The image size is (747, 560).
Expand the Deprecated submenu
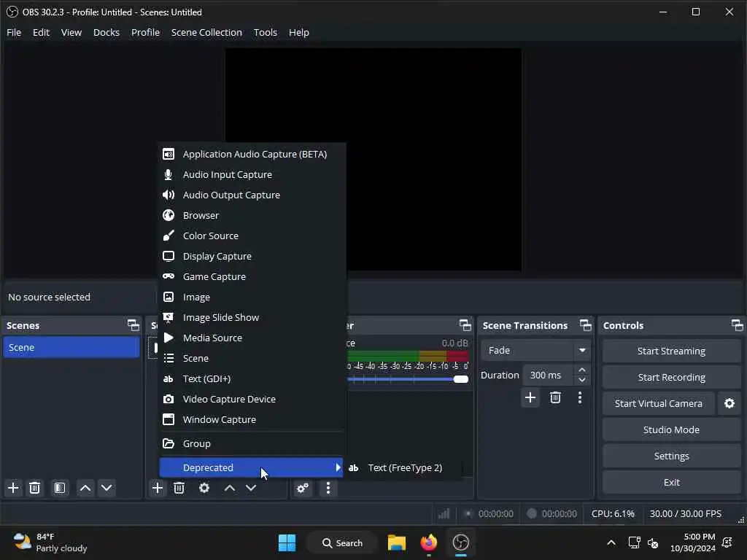click(251, 467)
